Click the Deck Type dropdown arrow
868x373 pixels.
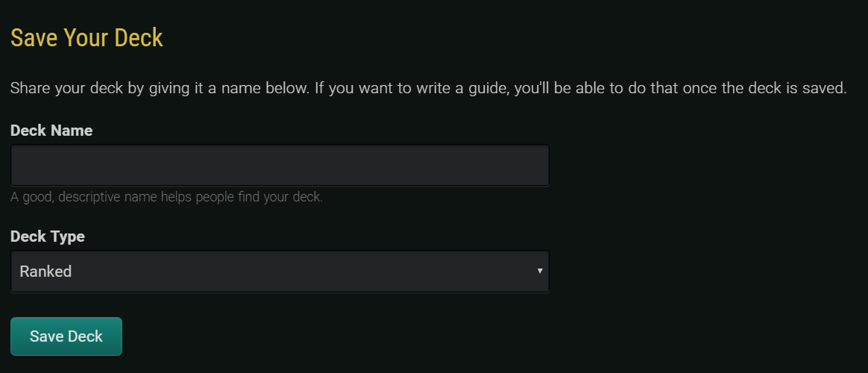click(x=540, y=271)
